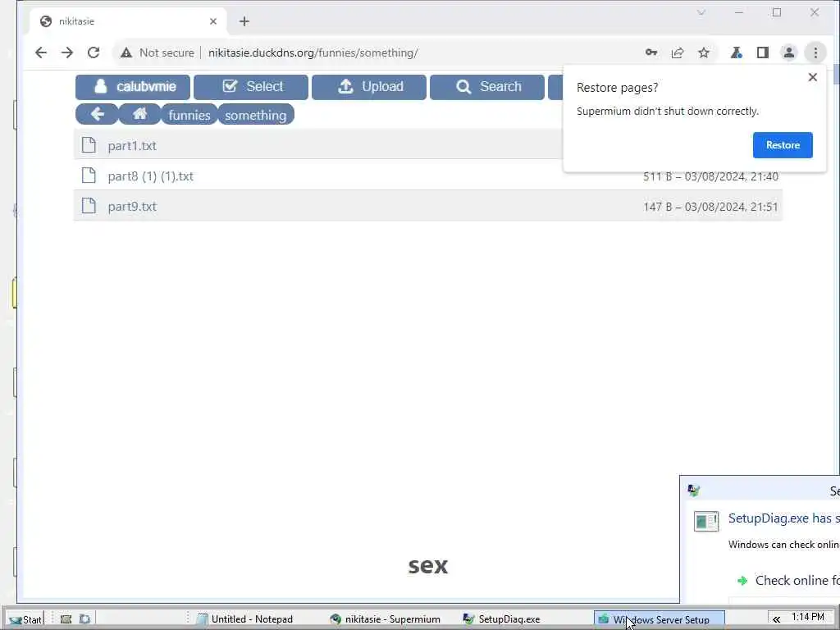The height and width of the screenshot is (630, 840).
Task: Click the SetupDiag dialog title icon
Action: 694,491
